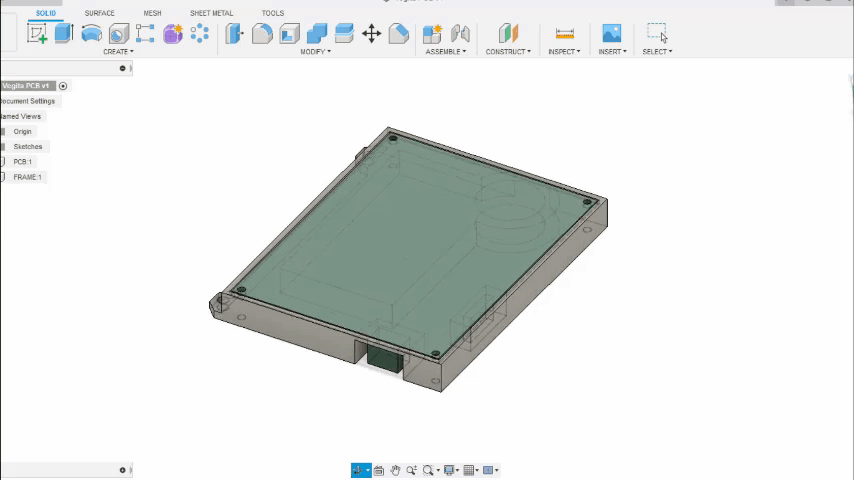Select the Extrude tool
854x480 pixels.
coord(64,33)
